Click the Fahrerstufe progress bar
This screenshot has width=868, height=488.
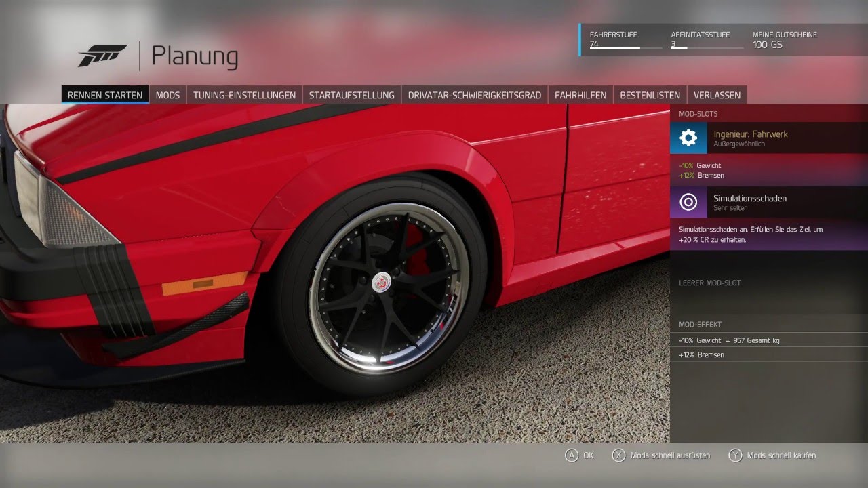tap(626, 48)
